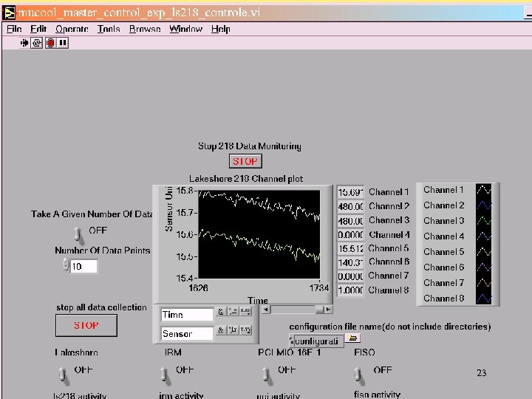The image size is (532, 399).
Task: Click the graph horizontal scrollbar thumb
Action: pos(319,309)
